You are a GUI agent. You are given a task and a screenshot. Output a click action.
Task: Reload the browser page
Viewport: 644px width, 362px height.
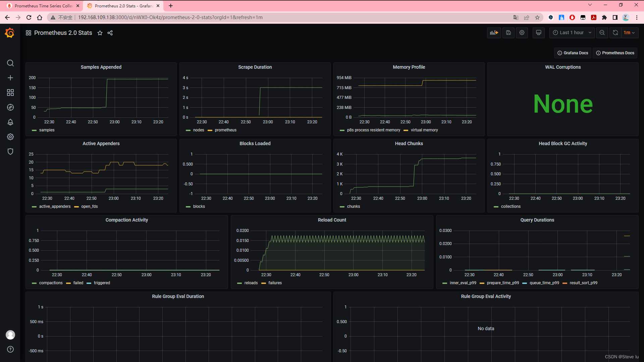point(29,17)
